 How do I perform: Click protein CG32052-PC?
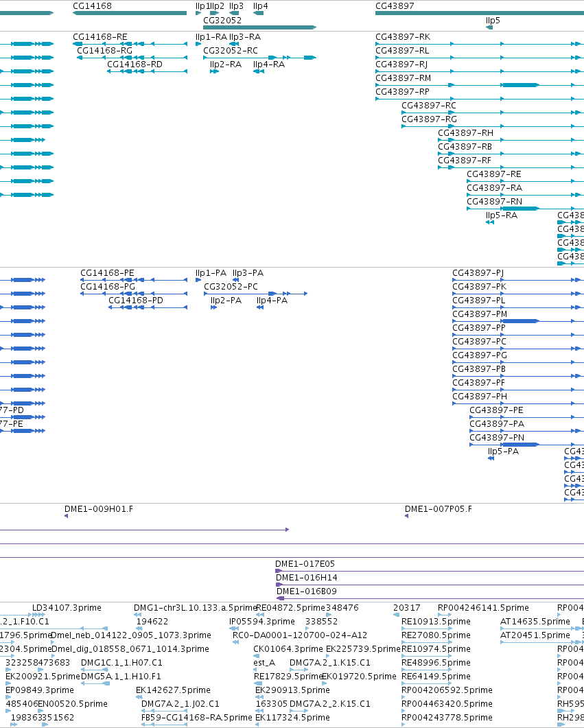click(231, 286)
